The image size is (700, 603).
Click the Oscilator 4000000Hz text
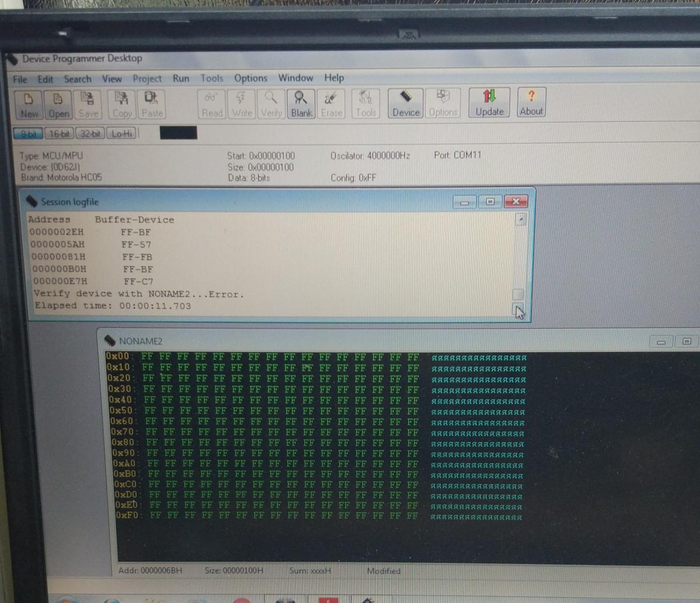(370, 156)
